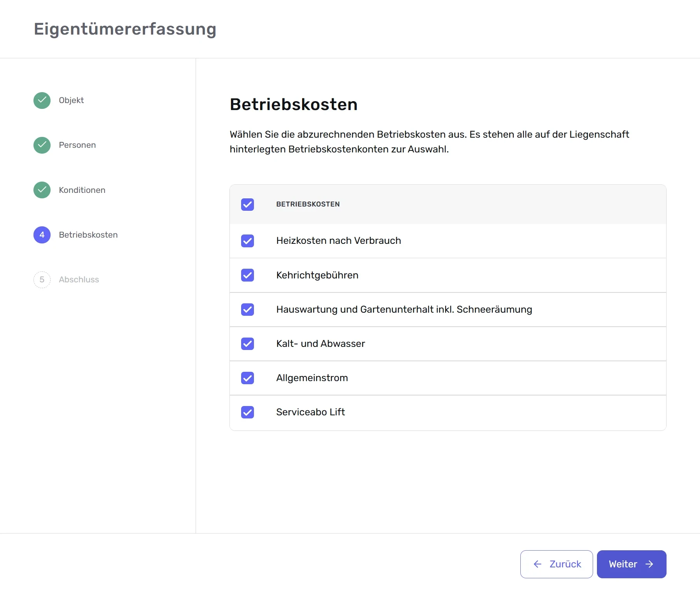Toggle the select-all BETRIEBSKOSTEN header checkbox
Screen dimensions: 700x595
247,204
